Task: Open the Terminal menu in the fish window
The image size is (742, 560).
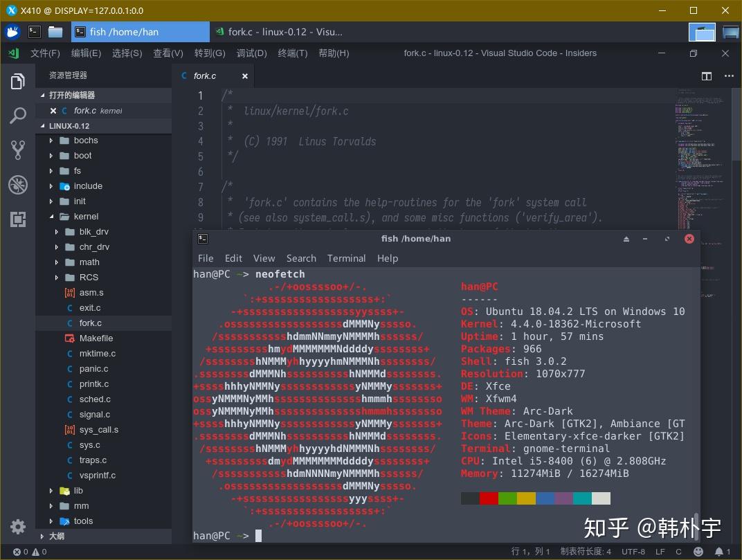Action: 346,258
